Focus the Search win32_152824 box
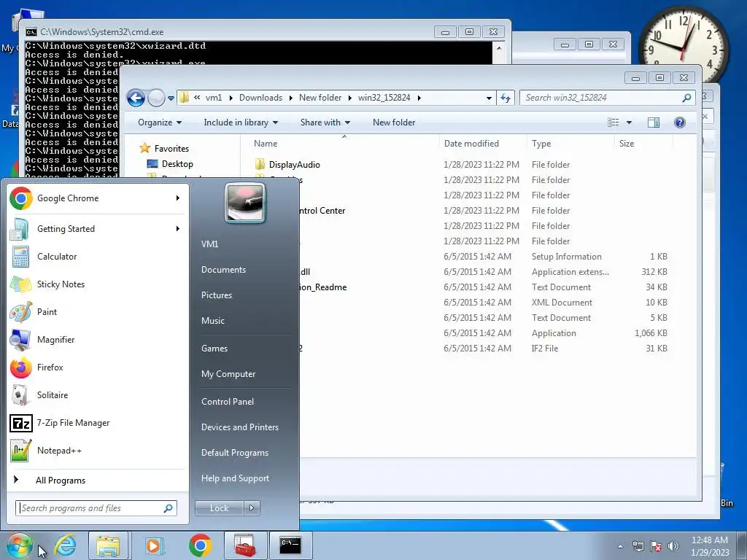Screen dimensions: 747x560 607,98
